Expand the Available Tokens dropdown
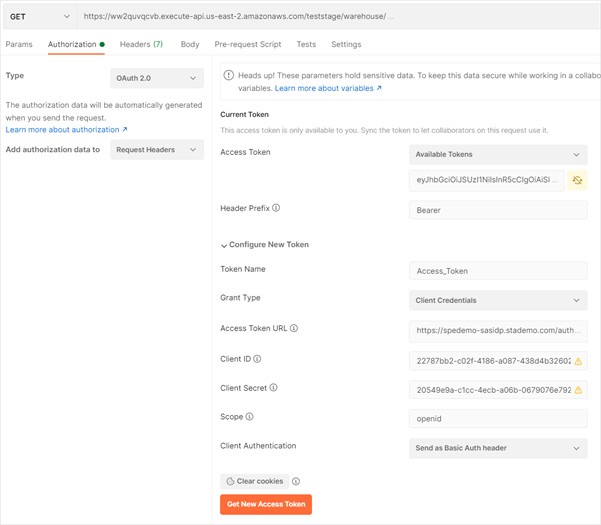The image size is (601, 525). [498, 155]
